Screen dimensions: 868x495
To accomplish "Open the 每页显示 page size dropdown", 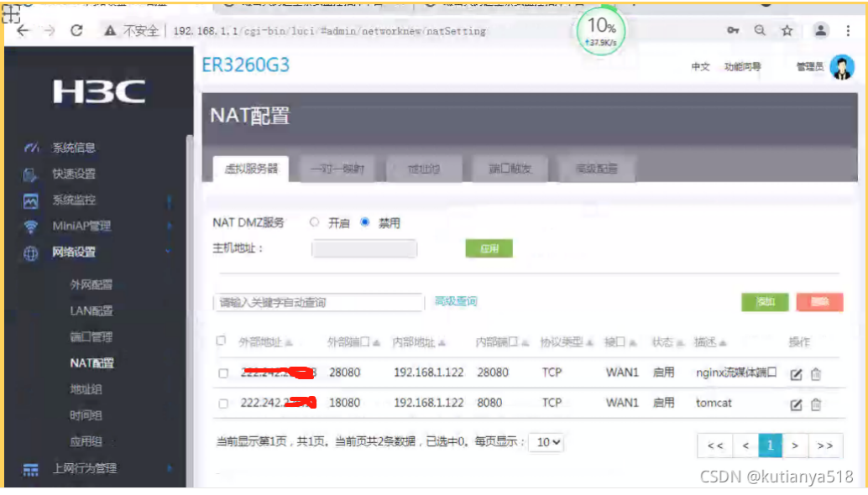I will 546,442.
